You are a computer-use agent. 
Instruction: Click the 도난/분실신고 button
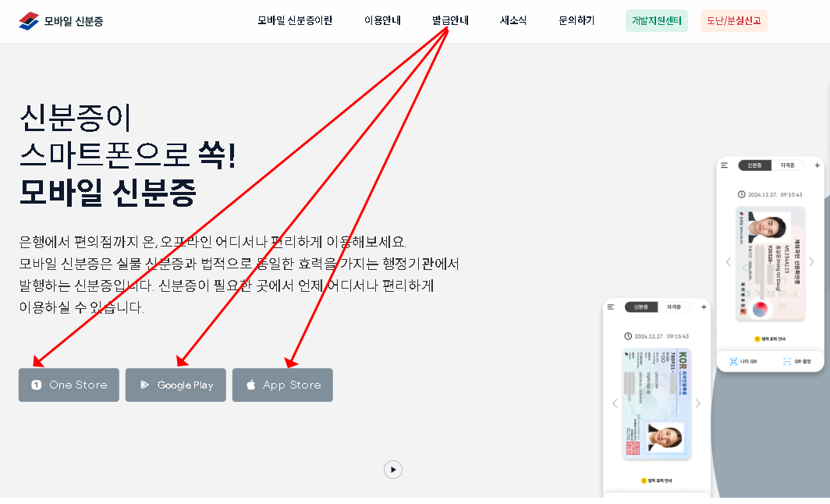click(x=733, y=20)
